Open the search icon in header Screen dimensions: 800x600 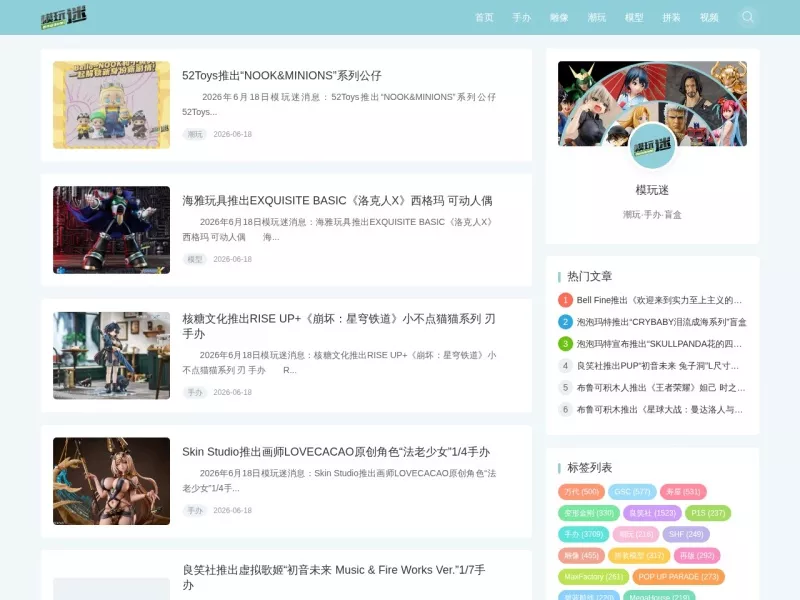click(x=747, y=17)
